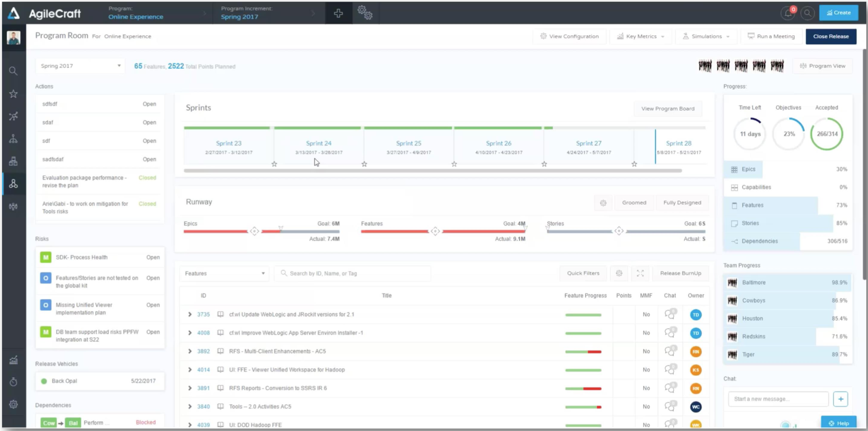Image resolution: width=868 pixels, height=431 pixels.
Task: Click the plus icon in top bar
Action: point(338,13)
